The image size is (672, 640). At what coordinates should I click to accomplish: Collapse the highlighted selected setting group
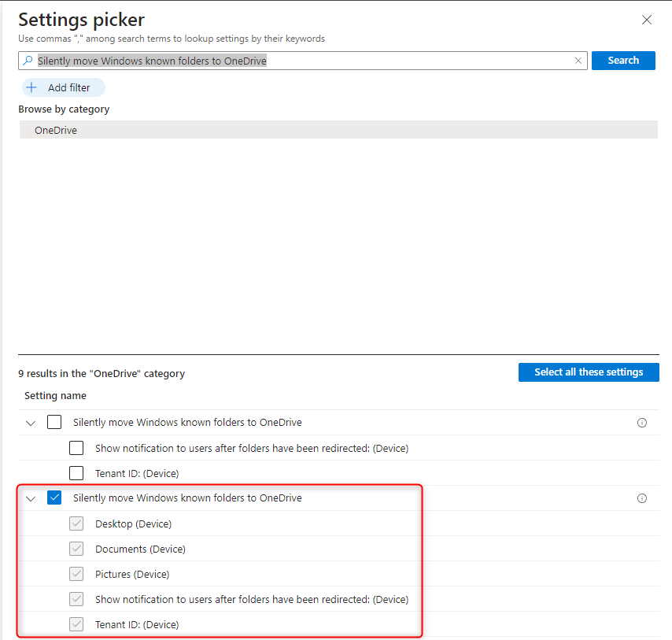[30, 498]
